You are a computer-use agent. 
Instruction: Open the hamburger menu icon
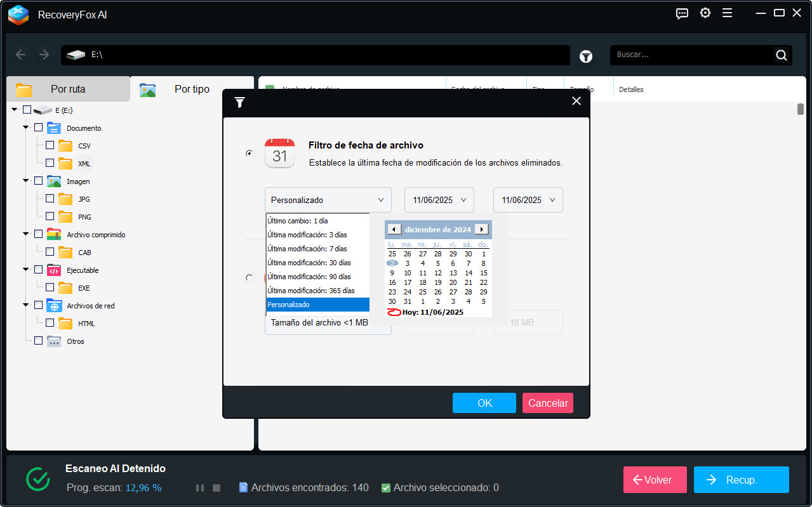[x=727, y=13]
